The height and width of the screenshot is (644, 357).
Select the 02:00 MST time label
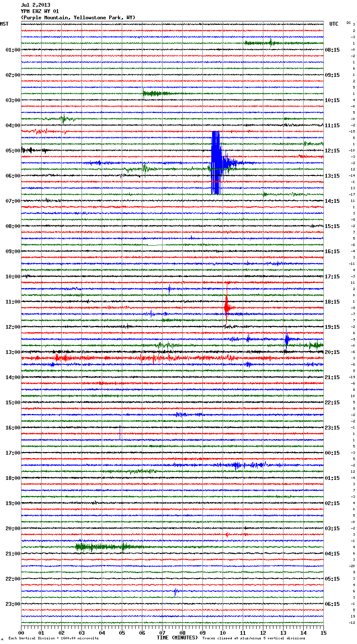tap(13, 75)
